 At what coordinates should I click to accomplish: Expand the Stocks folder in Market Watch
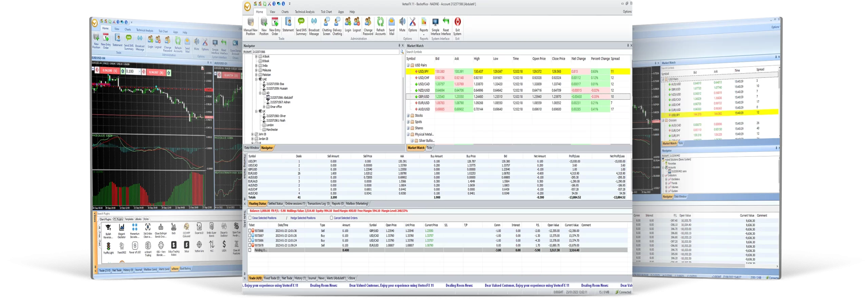408,115
